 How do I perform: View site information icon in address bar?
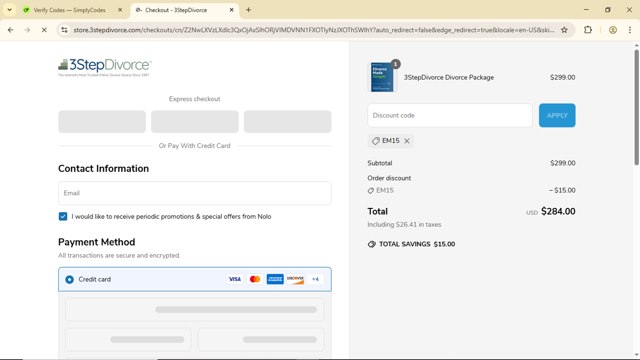(64, 30)
